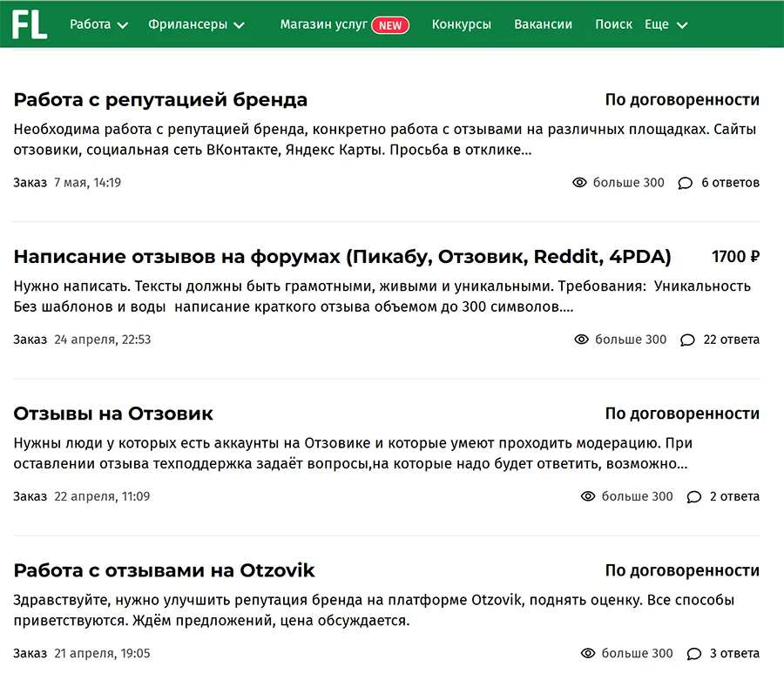
Task: Click 'больше 300' views on the 24 апреля order
Action: point(631,340)
